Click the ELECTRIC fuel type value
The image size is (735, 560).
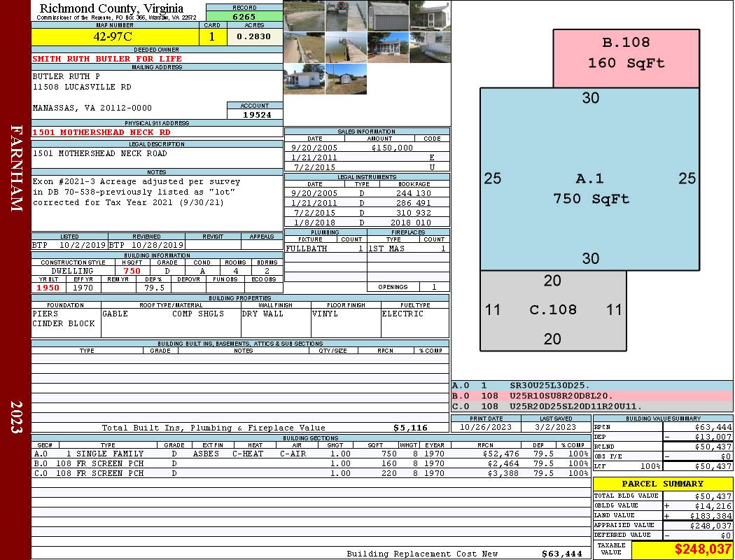click(x=402, y=314)
